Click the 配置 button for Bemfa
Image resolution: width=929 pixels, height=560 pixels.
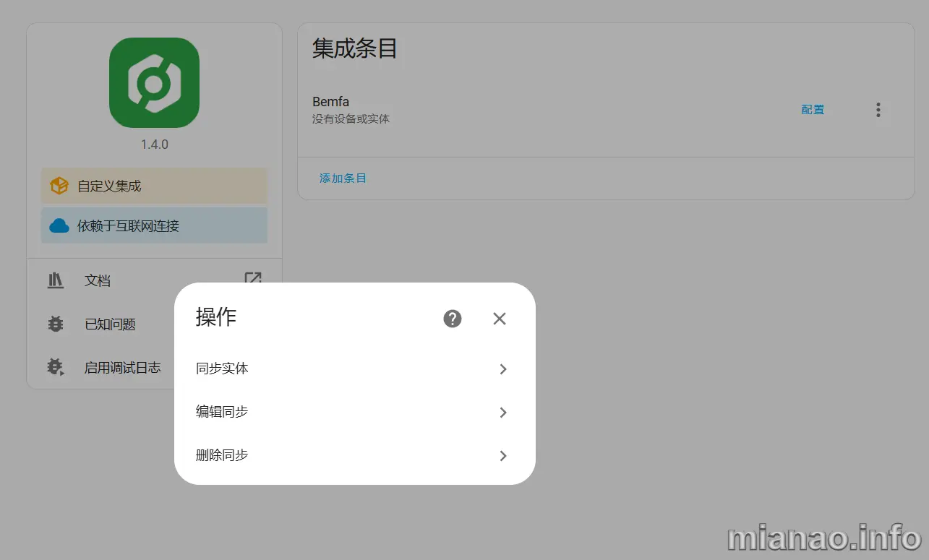813,110
